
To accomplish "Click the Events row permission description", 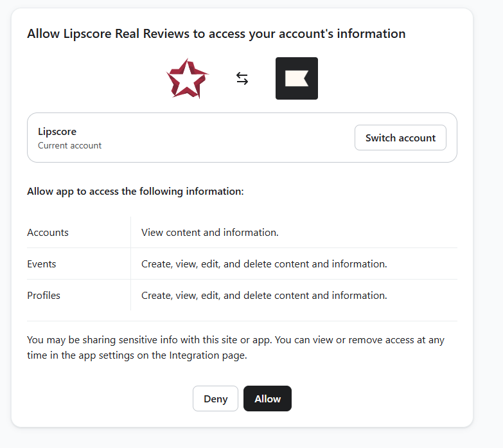I will (x=264, y=264).
